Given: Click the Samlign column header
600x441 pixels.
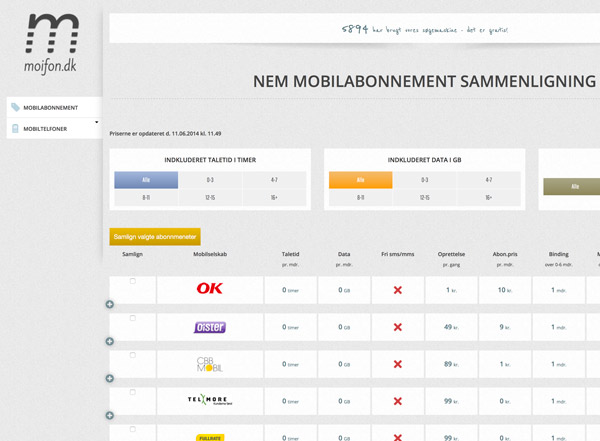Looking at the screenshot, I should click(132, 254).
